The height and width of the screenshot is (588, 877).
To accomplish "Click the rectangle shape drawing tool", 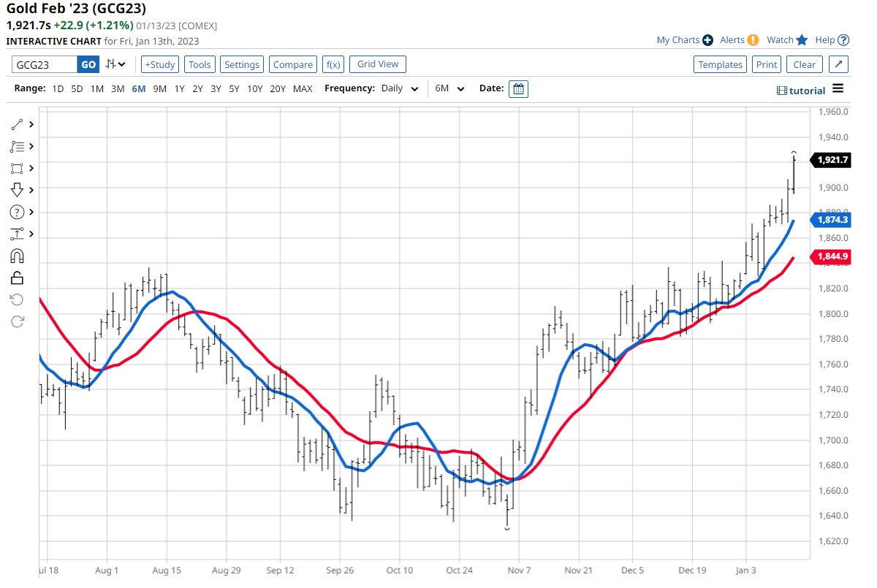I will coord(18,169).
